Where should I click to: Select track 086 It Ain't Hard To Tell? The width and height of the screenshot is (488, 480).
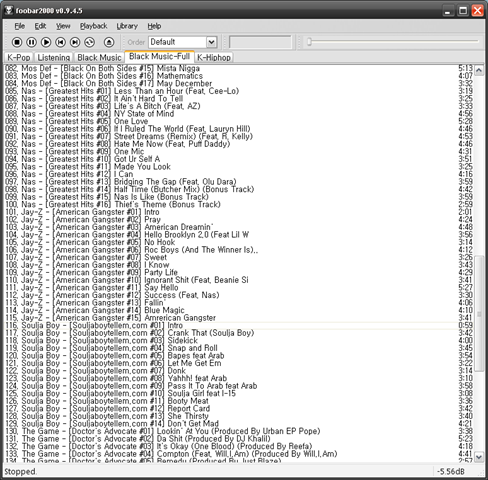tap(239, 99)
